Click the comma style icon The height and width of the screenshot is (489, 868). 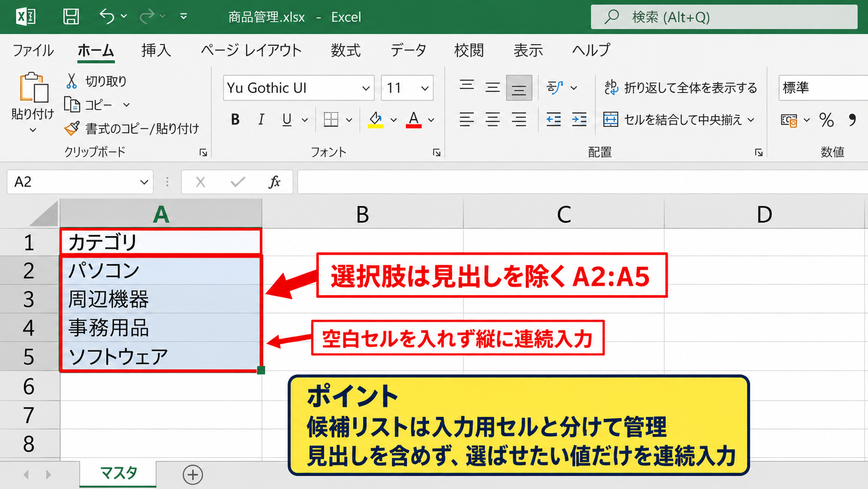[852, 120]
